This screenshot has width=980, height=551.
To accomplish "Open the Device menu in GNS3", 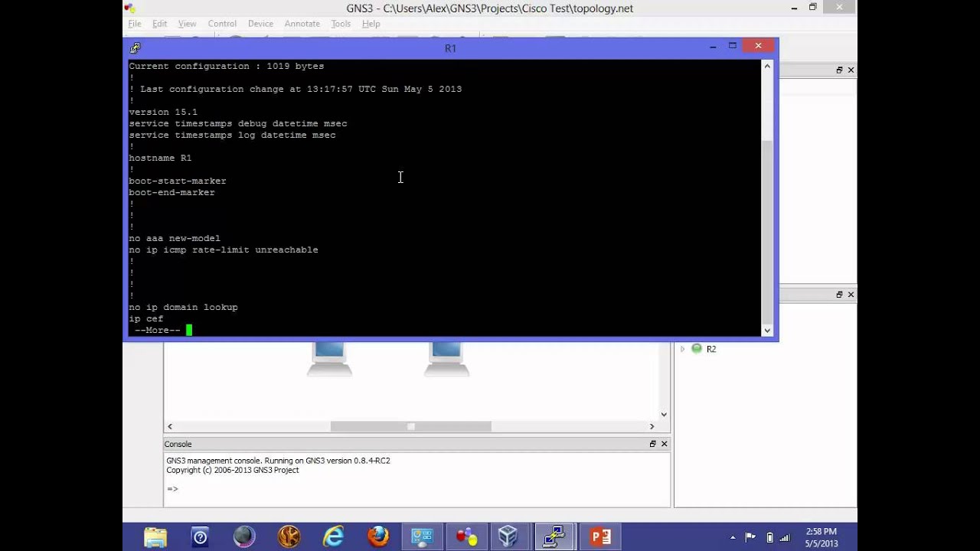I will coord(260,24).
